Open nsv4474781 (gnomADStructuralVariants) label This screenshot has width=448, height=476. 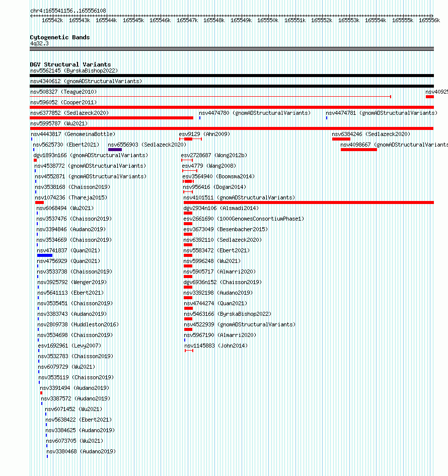[x=382, y=113]
